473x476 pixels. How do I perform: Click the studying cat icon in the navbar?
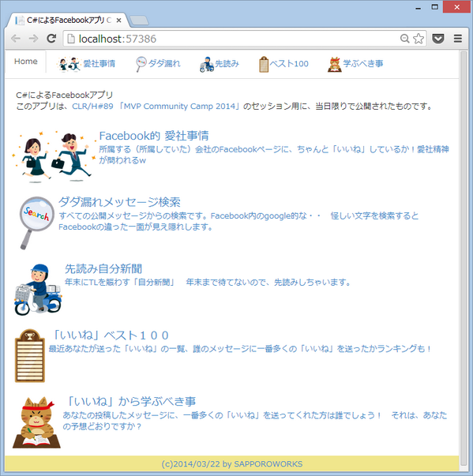tap(335, 65)
